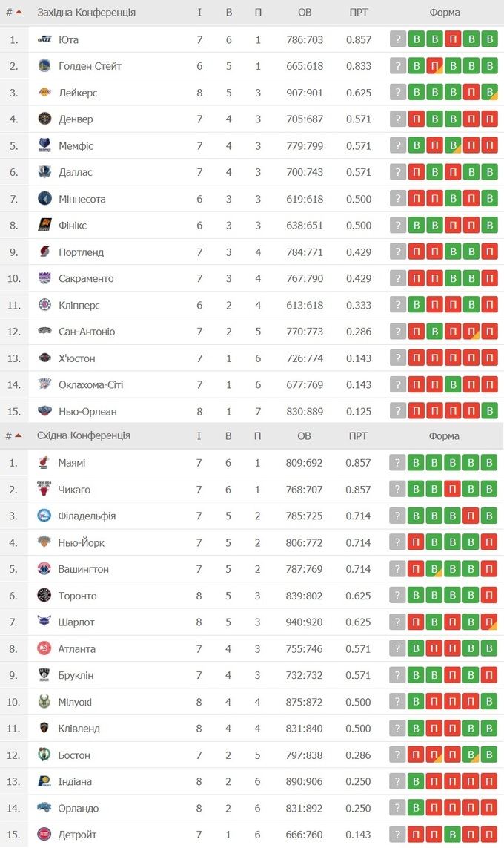Open the Денвер team link
Image resolution: width=504 pixels, height=848 pixels.
click(x=76, y=119)
